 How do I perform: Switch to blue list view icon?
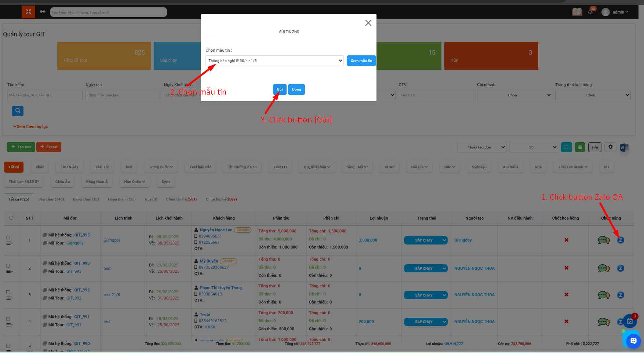[566, 147]
